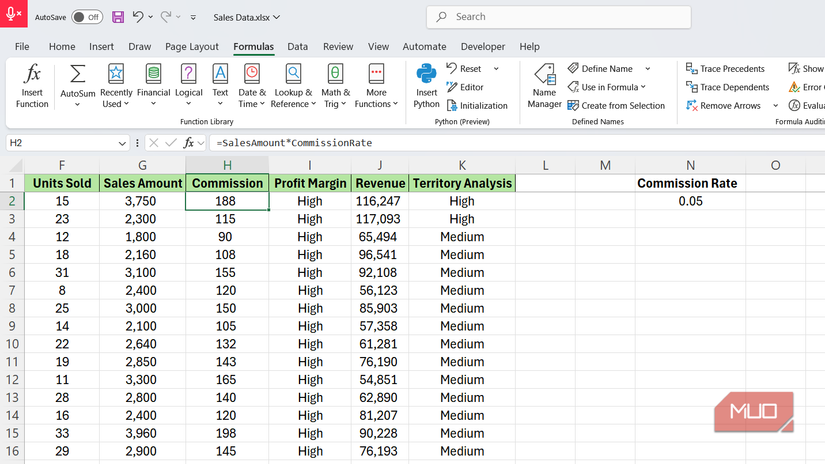Click the fx button beside formula bar
The height and width of the screenshot is (464, 825).
[x=188, y=143]
